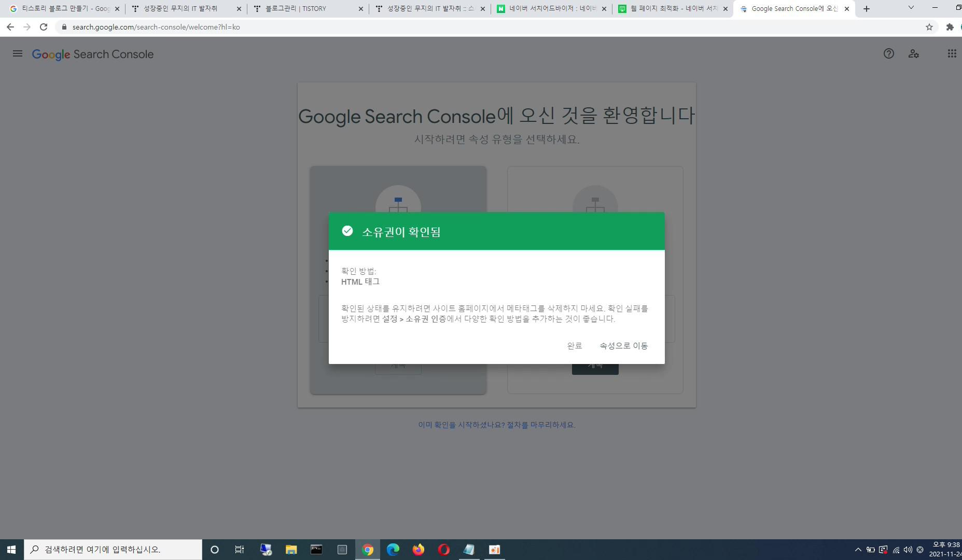
Task: Switch to second '성장중인 무지의 IT 발자취' tab
Action: point(430,9)
